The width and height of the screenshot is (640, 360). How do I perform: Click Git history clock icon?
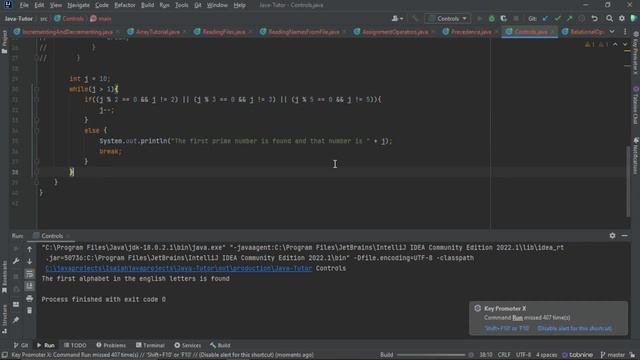click(x=582, y=19)
